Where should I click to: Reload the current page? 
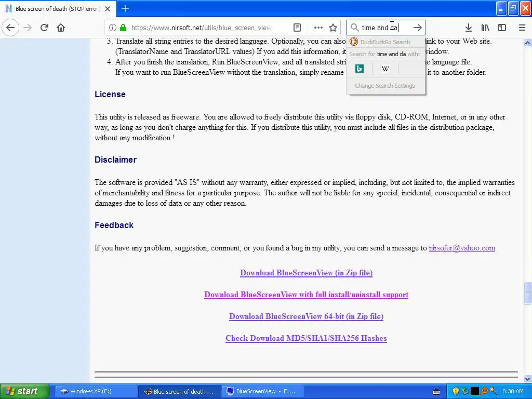[44, 28]
